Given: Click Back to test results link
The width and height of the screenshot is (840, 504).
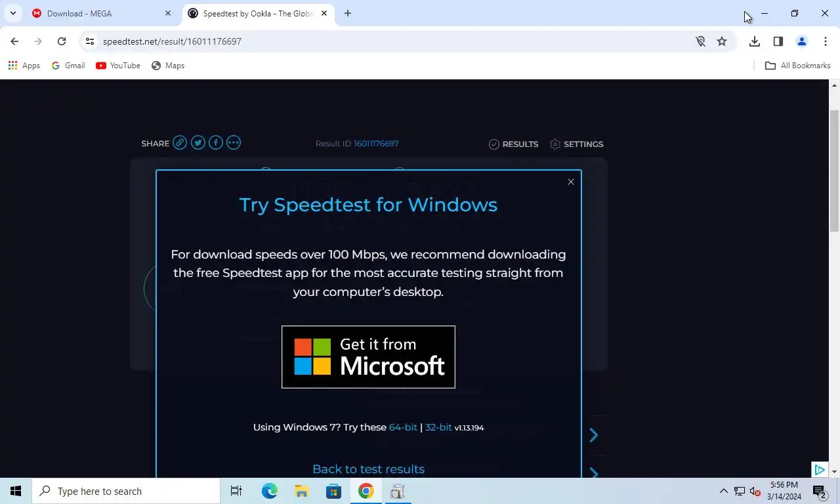Looking at the screenshot, I should tap(368, 469).
